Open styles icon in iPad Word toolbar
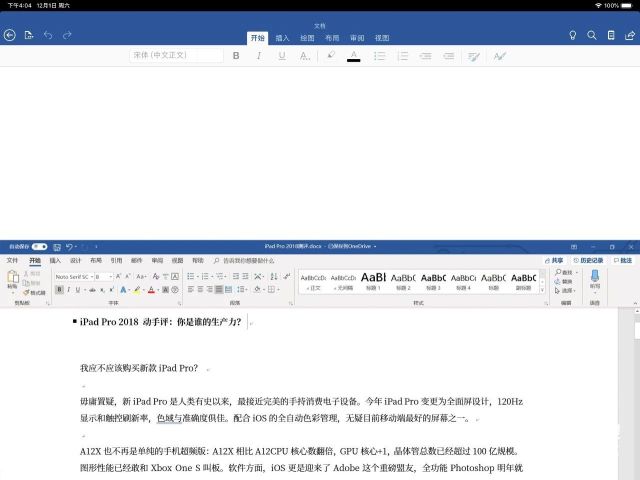This screenshot has height=480, width=640. 500,56
